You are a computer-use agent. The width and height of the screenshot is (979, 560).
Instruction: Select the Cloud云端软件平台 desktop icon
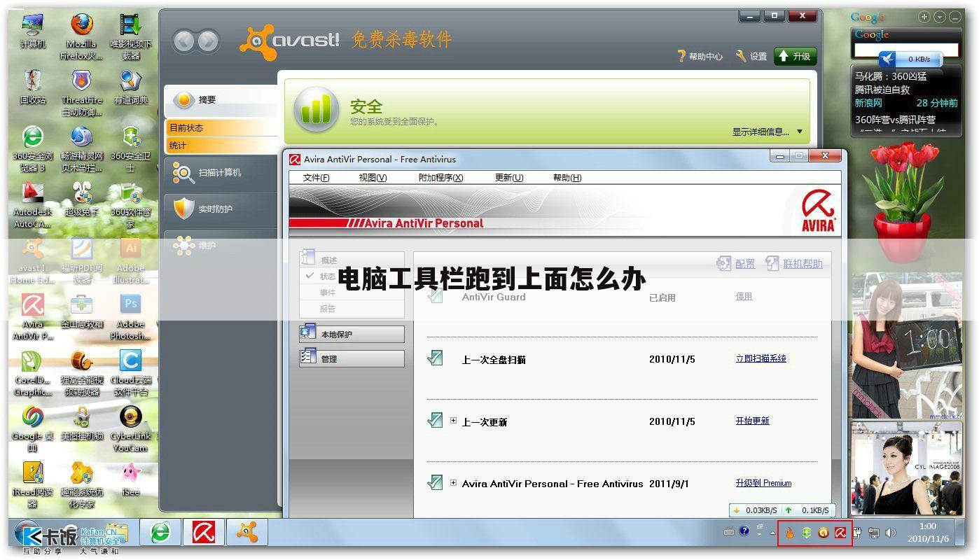tap(130, 372)
